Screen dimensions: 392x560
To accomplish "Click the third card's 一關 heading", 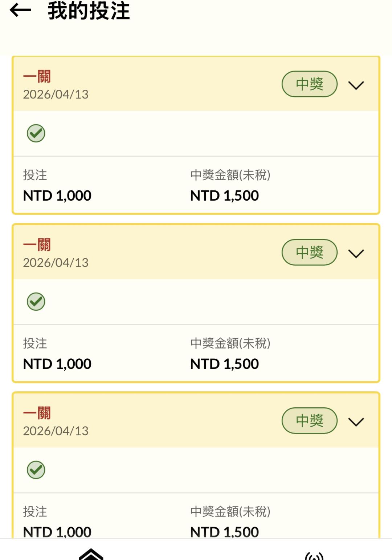I will click(x=37, y=413).
